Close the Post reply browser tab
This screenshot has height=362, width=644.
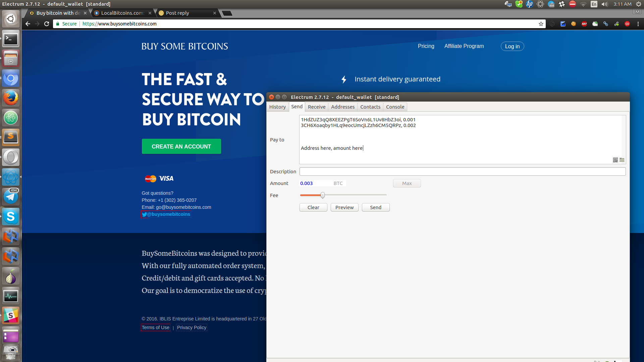coord(215,13)
